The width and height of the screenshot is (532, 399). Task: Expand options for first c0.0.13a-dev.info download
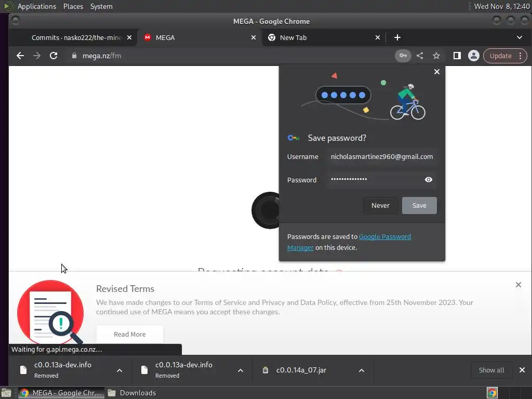click(119, 370)
